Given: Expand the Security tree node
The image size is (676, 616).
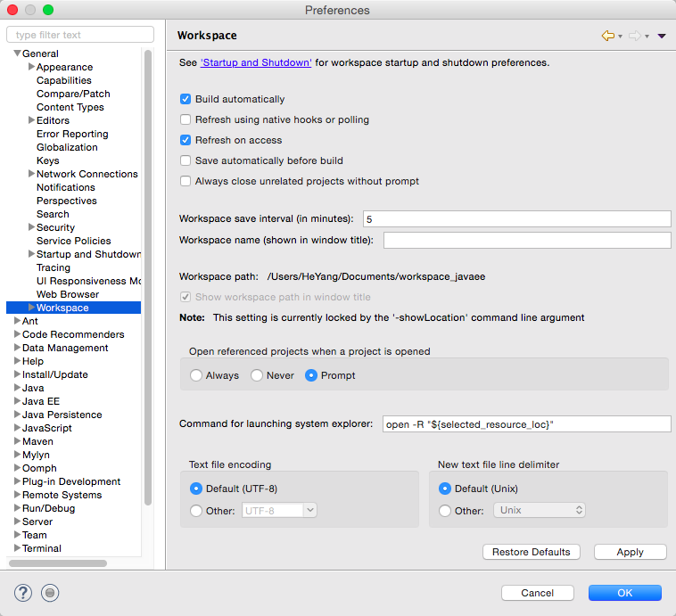Looking at the screenshot, I should click(31, 227).
